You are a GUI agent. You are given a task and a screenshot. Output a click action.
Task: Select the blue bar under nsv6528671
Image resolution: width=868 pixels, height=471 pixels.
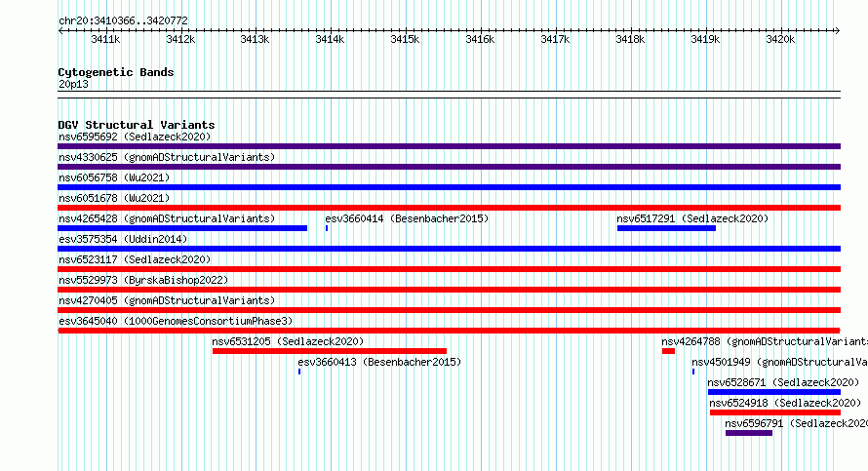[x=774, y=392]
